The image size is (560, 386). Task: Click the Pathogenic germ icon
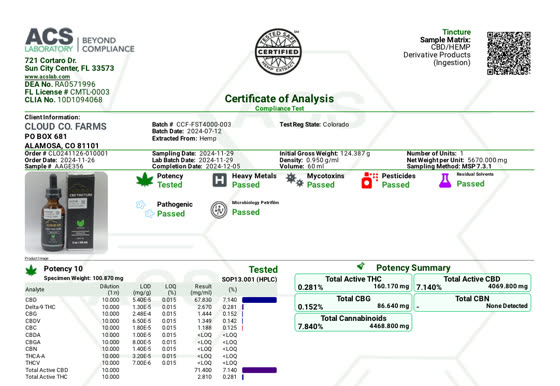click(145, 209)
